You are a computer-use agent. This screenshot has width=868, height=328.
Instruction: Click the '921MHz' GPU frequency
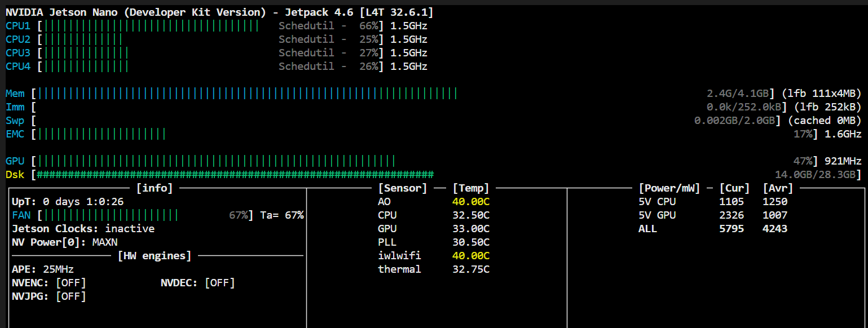tap(843, 161)
